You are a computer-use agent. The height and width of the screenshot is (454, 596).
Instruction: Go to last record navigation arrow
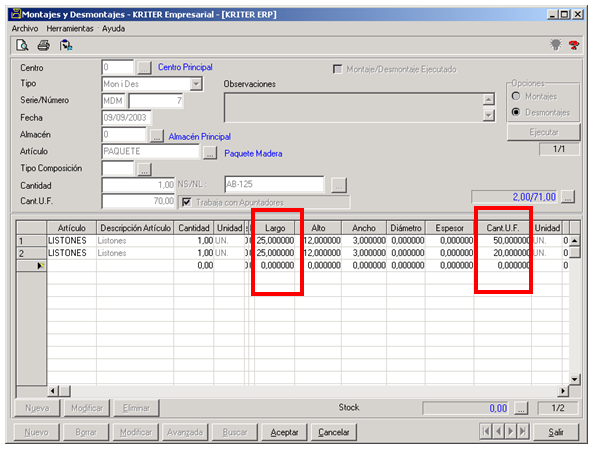click(523, 432)
